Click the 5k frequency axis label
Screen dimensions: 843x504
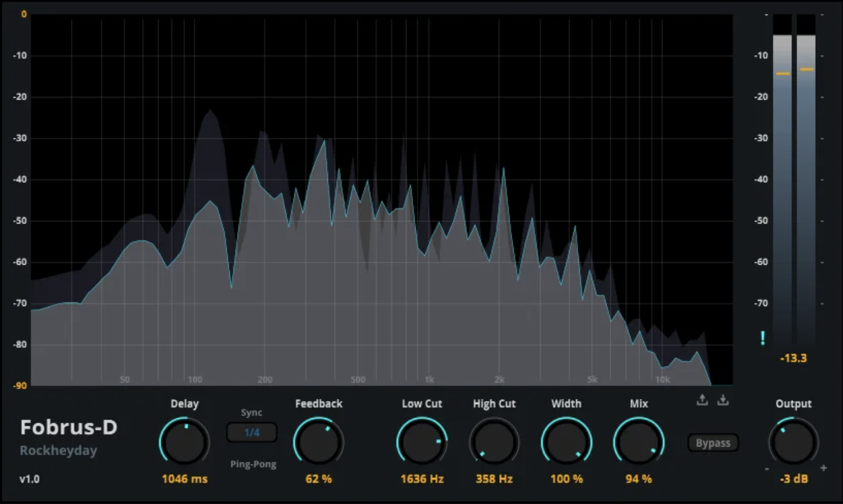592,380
